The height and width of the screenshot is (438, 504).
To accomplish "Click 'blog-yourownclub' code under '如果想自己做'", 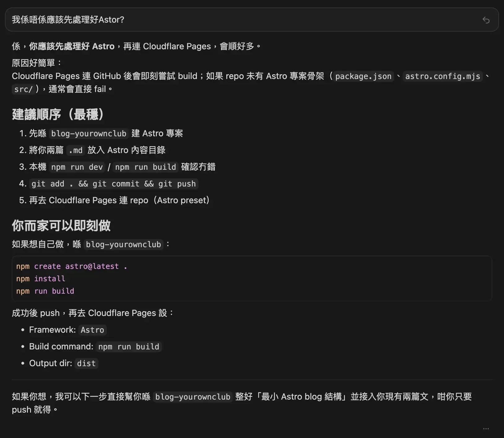I will 124,244.
